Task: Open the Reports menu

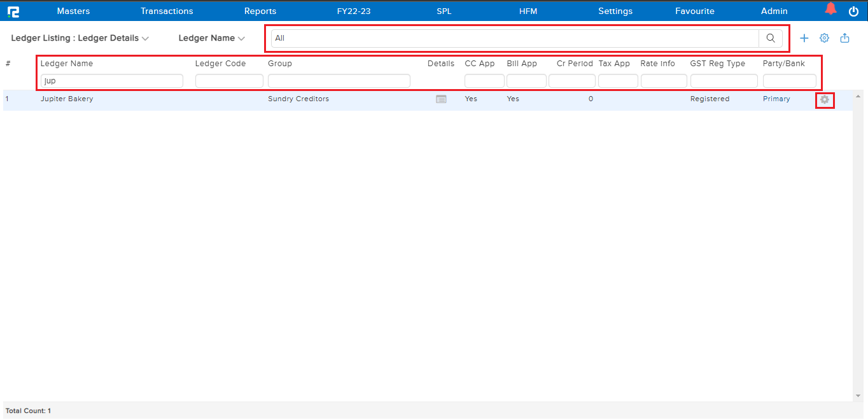Action: pyautogui.click(x=260, y=11)
